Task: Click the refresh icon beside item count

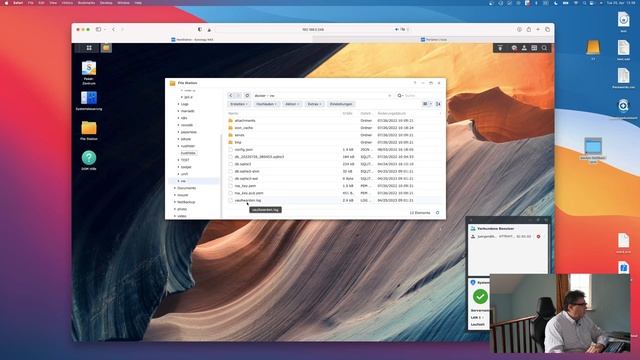Action: click(437, 213)
